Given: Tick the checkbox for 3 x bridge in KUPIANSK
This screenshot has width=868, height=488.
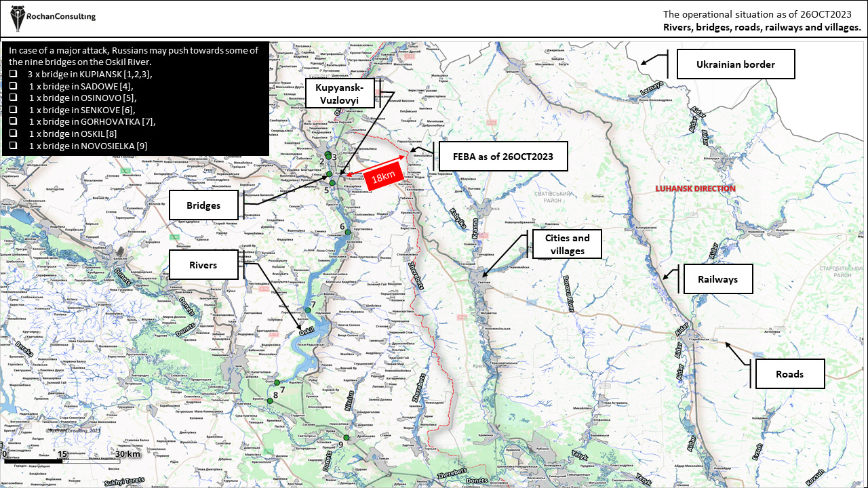Looking at the screenshot, I should tap(14, 73).
